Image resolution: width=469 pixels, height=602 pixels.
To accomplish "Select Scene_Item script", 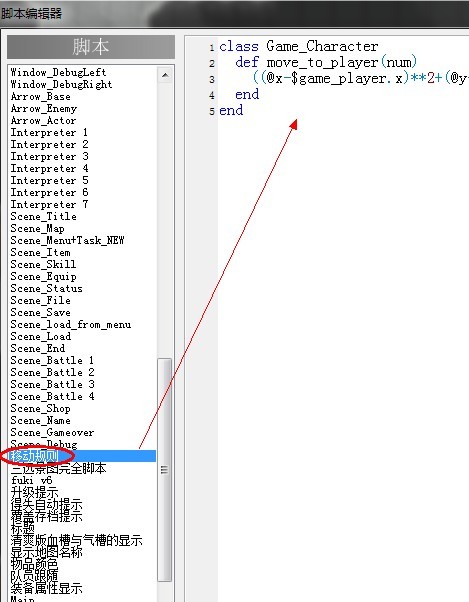I will pyautogui.click(x=40, y=252).
